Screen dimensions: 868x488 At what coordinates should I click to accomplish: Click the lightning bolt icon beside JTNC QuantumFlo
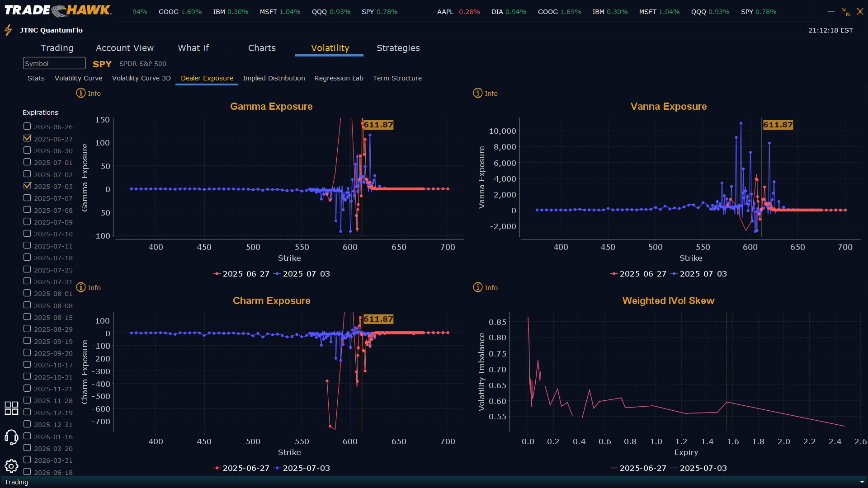click(8, 30)
